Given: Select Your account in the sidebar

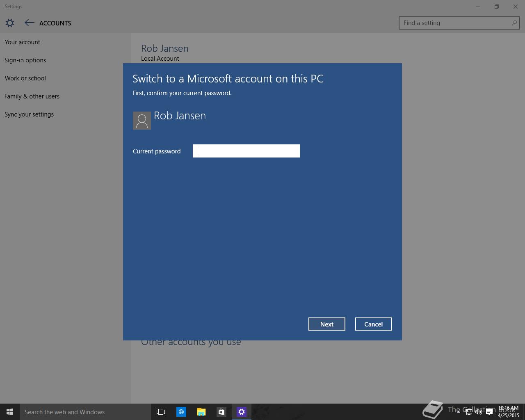Looking at the screenshot, I should click(23, 42).
